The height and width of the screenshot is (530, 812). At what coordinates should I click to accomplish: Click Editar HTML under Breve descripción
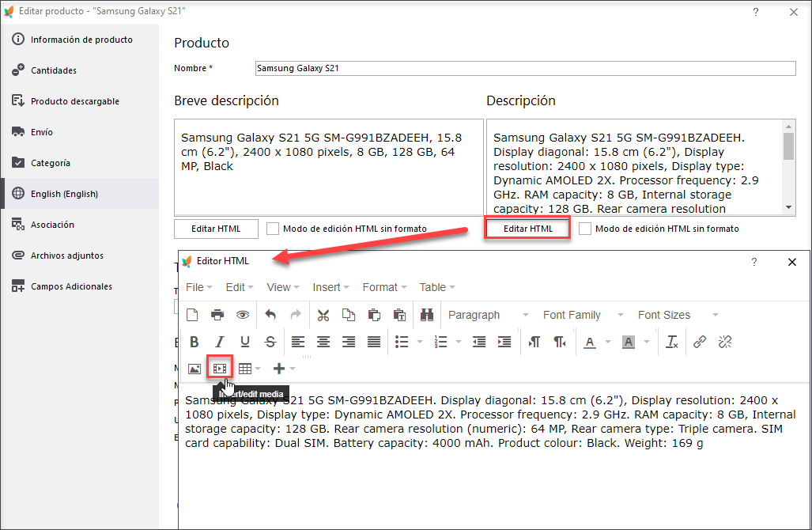[216, 229]
